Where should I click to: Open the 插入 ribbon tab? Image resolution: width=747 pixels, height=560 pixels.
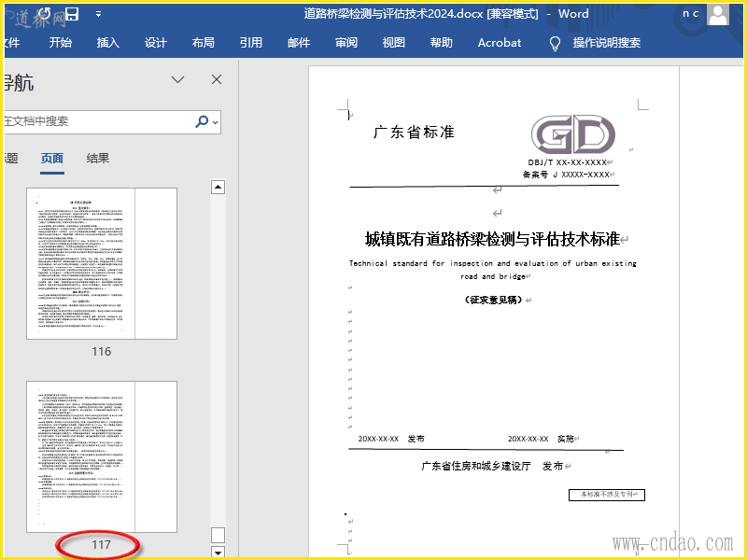tap(107, 43)
